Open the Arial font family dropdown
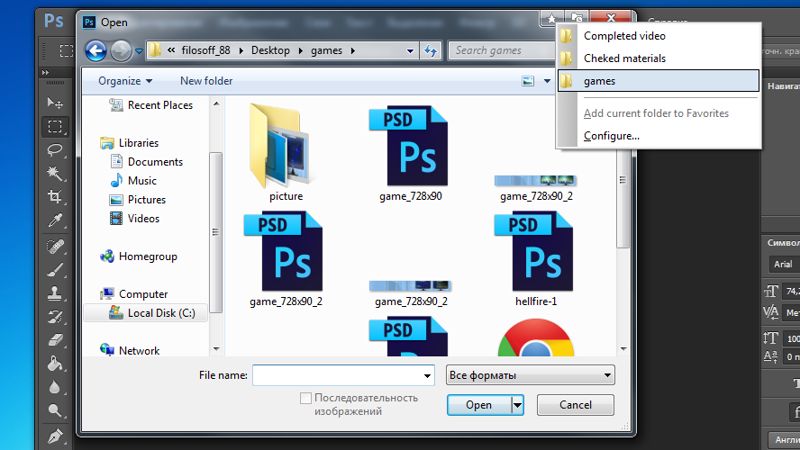 784,264
